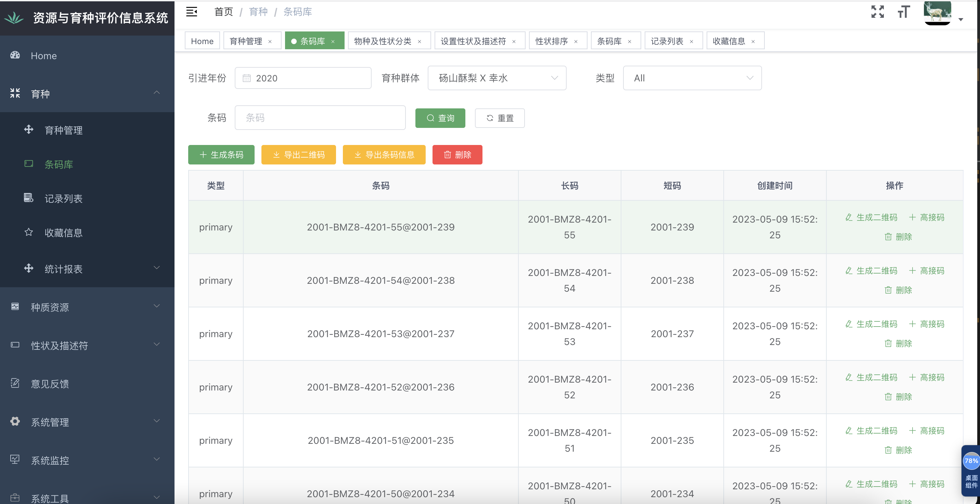This screenshot has width=980, height=504.
Task: Toggle the sidebar collapse hamburger icon
Action: pos(191,12)
